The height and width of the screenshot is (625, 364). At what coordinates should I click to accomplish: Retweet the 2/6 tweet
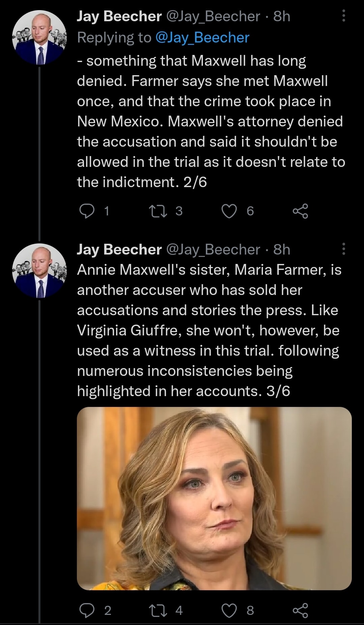pyautogui.click(x=158, y=211)
